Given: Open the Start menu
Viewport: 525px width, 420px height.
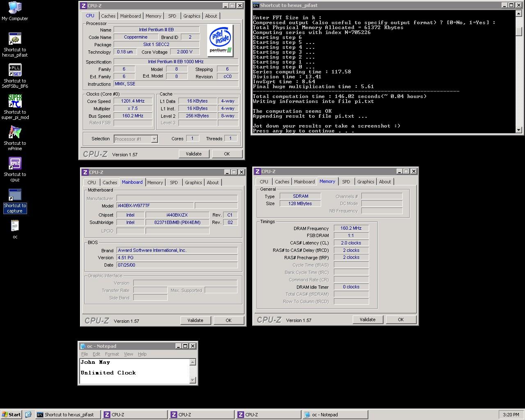Looking at the screenshot, I should [11, 415].
